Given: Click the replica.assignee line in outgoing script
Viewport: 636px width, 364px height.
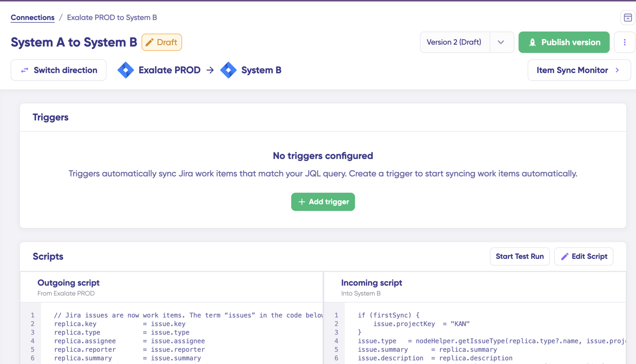Looking at the screenshot, I should tap(129, 341).
